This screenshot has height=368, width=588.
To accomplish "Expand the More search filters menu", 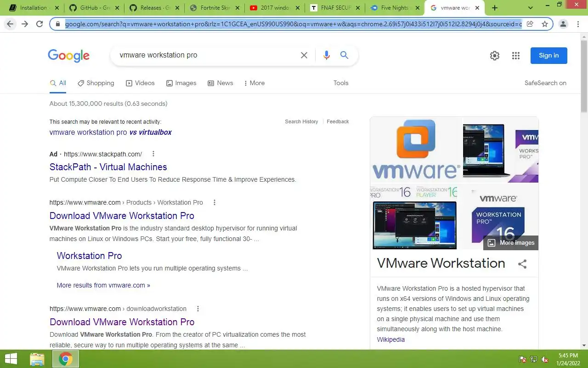I will click(x=254, y=83).
